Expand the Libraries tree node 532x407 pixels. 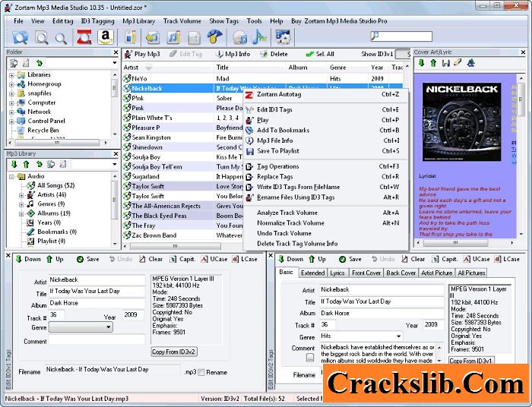(x=11, y=75)
